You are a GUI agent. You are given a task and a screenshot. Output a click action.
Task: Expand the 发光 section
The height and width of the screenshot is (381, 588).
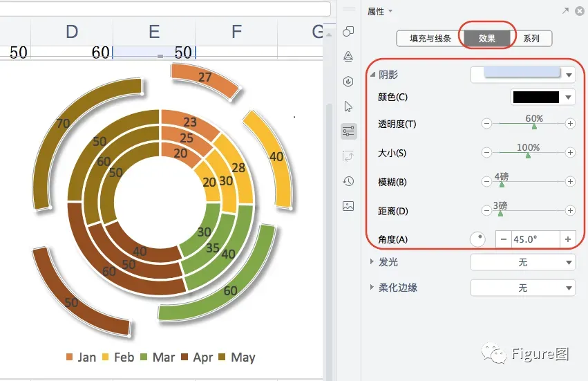372,261
